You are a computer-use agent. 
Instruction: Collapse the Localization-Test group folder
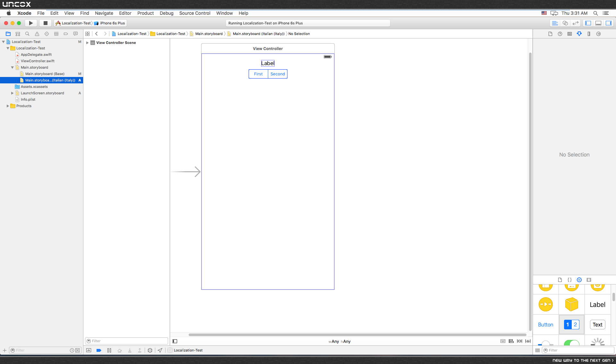tap(8, 48)
